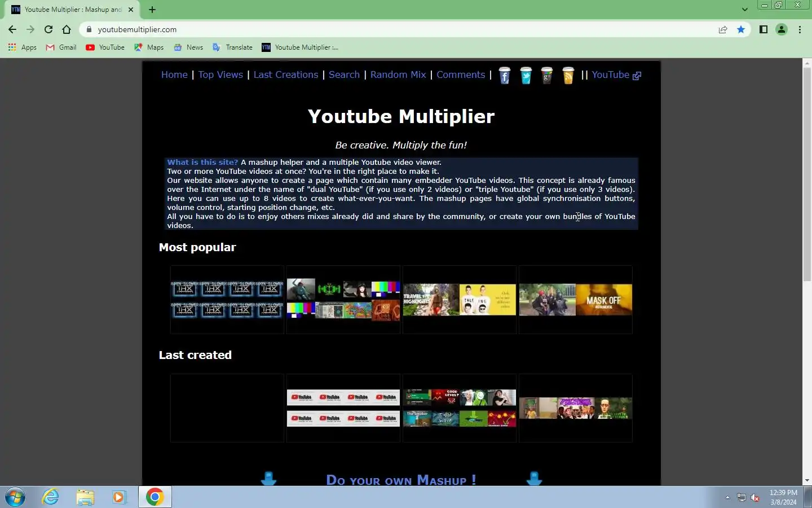Open the external YouTube link
Image resolution: width=812 pixels, height=508 pixels.
[616, 75]
